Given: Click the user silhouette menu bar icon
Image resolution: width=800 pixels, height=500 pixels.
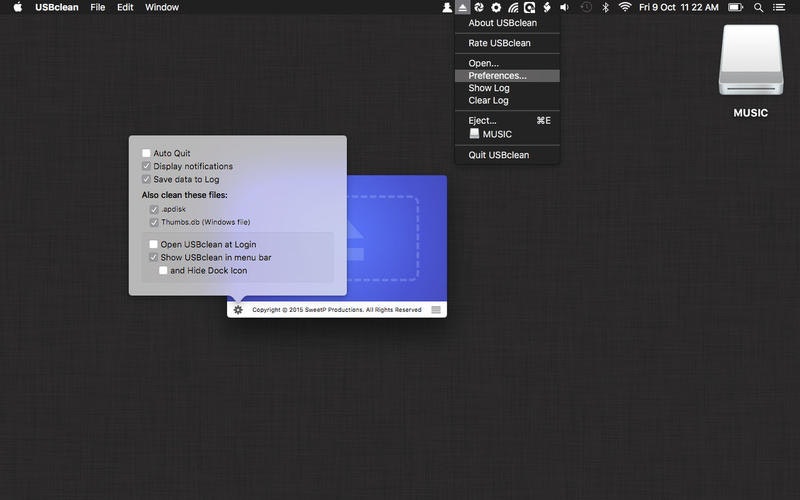Looking at the screenshot, I should tap(447, 7).
